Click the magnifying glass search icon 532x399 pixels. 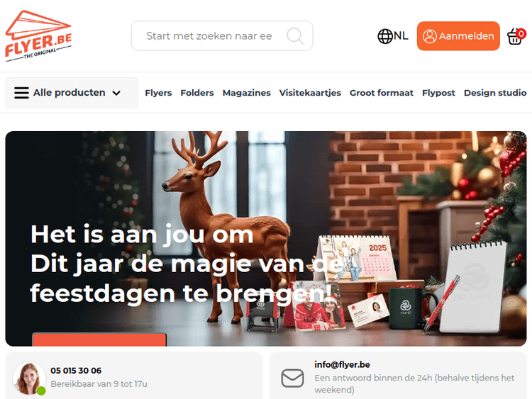[x=295, y=36]
